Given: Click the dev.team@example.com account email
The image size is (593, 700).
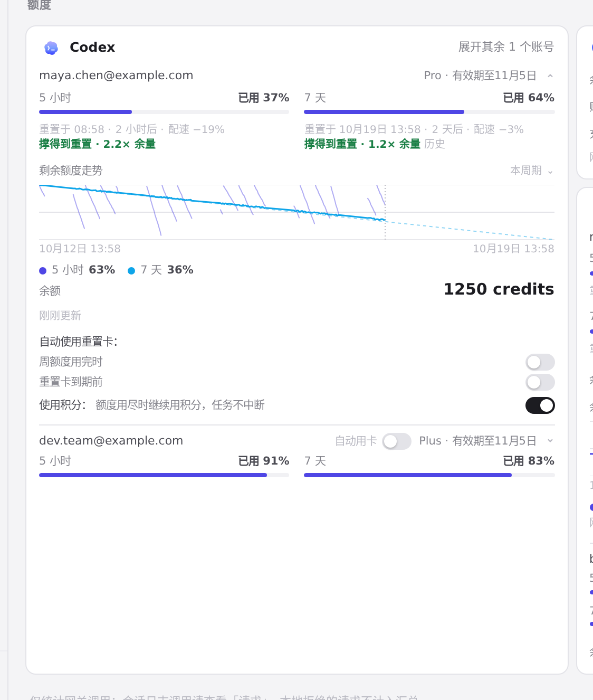Looking at the screenshot, I should click(111, 441).
